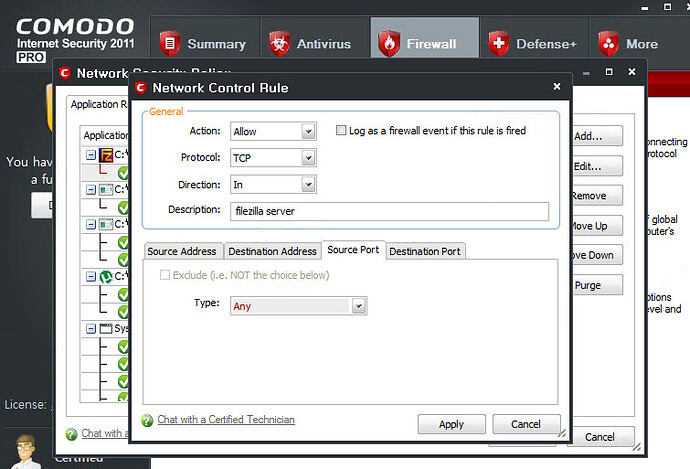The height and width of the screenshot is (469, 690).
Task: Click the Comodo logo in Network Security Policy title
Action: click(65, 73)
